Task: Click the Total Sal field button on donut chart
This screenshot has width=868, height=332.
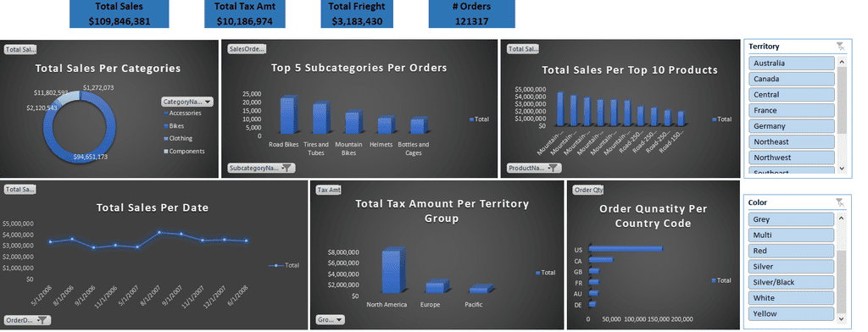Action: click(20, 49)
